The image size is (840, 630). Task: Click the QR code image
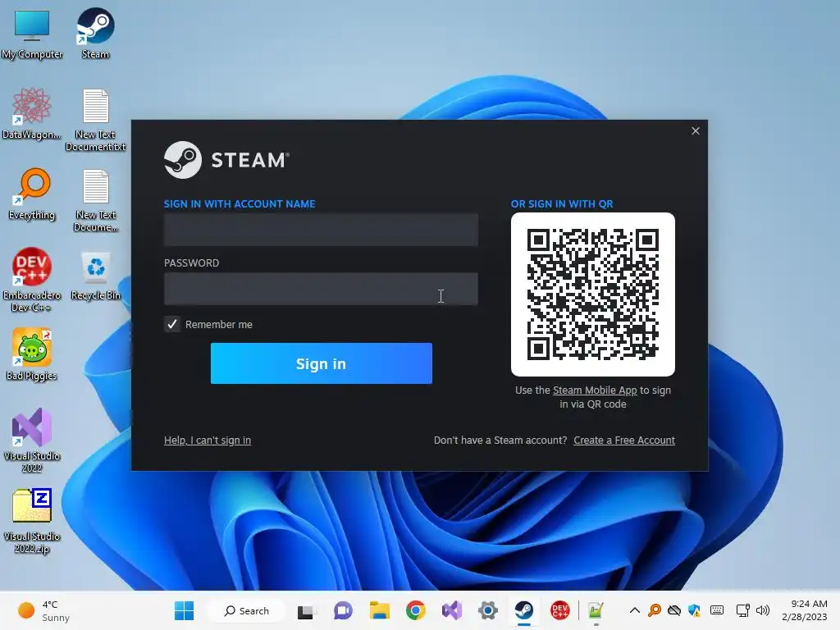tap(592, 294)
